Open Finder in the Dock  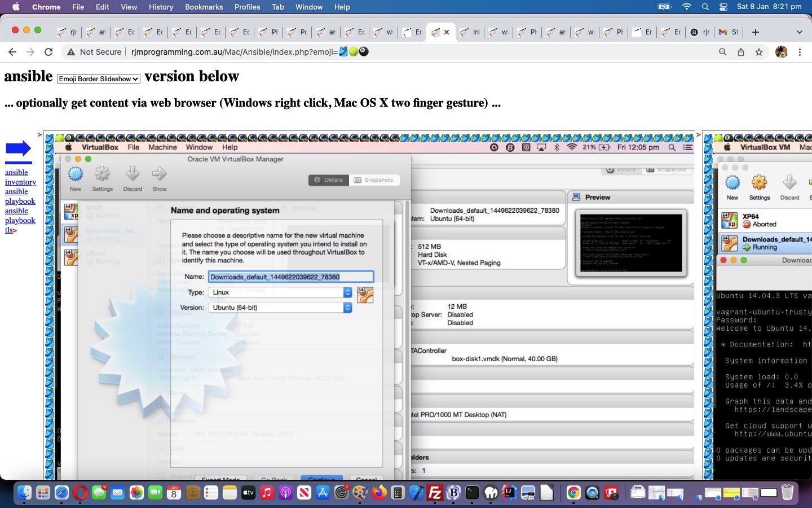coord(24,493)
